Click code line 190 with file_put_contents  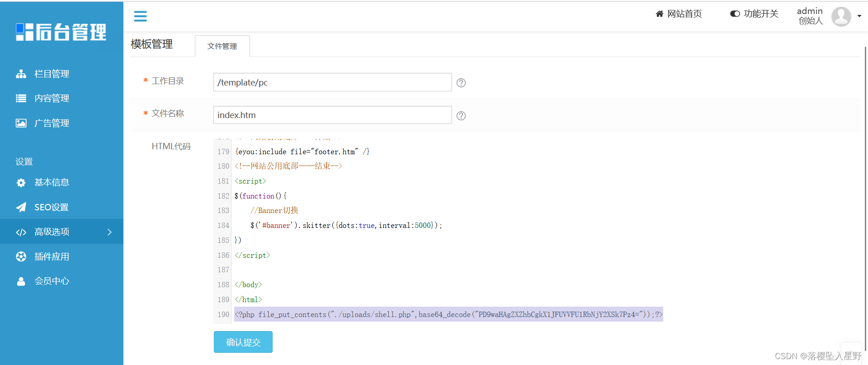[448, 314]
